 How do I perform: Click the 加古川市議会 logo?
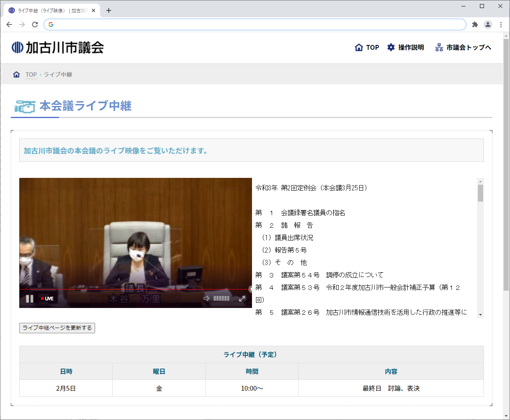(x=58, y=47)
